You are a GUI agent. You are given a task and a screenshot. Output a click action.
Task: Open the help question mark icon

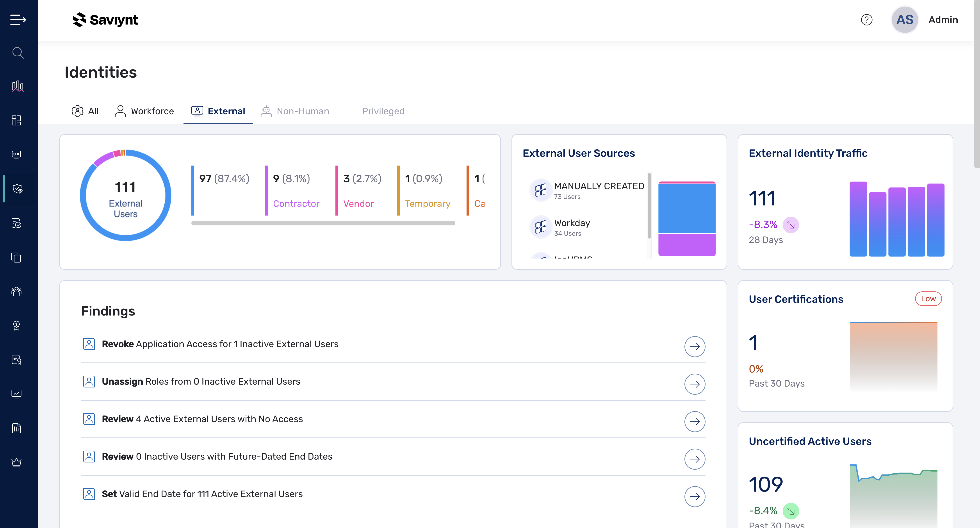coord(867,20)
